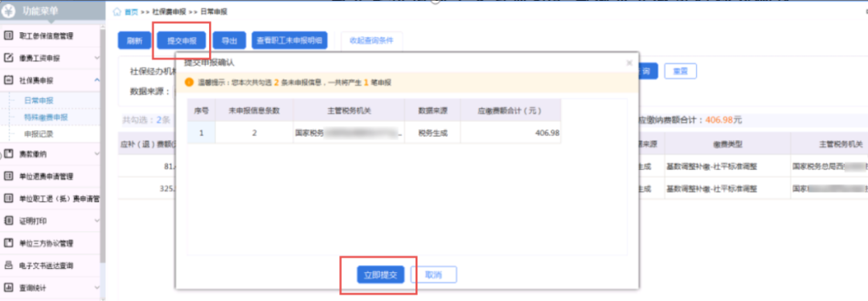Click the 406.98 amount cell in dialog
Viewport: 868px width, 301px height.
pyautogui.click(x=510, y=132)
